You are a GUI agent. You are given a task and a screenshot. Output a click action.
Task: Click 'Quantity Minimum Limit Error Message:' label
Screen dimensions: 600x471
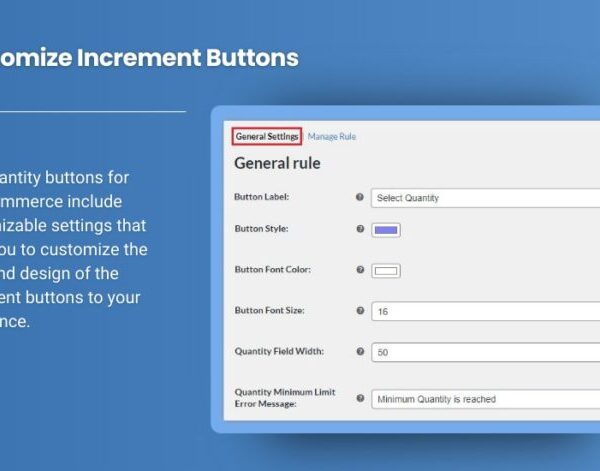pyautogui.click(x=285, y=398)
